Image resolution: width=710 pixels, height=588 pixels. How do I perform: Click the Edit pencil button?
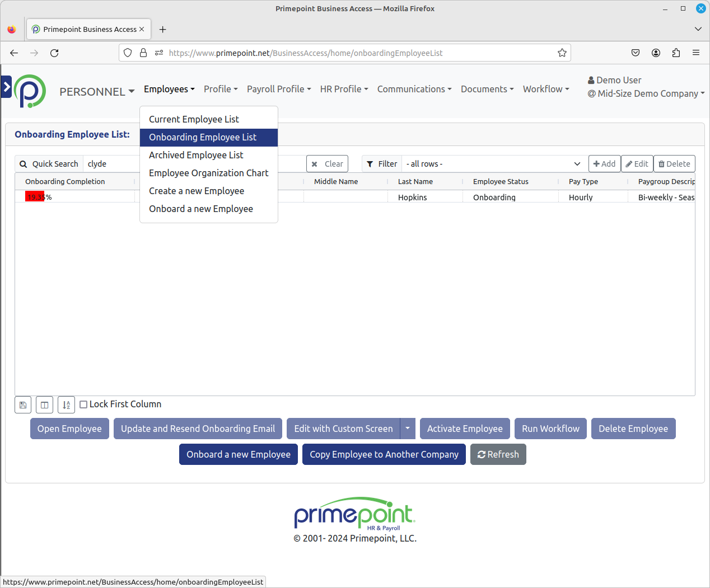pyautogui.click(x=637, y=164)
